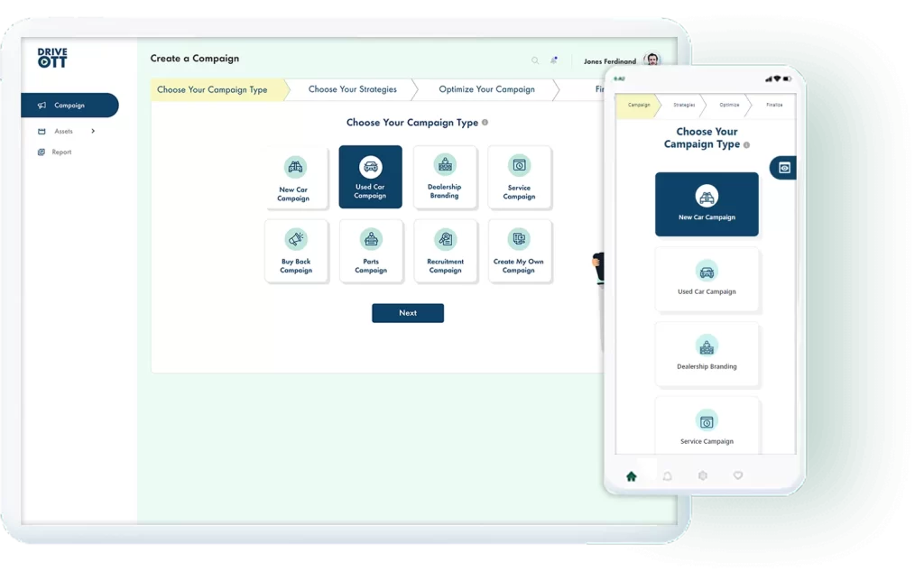This screenshot has height=581, width=924.
Task: Tap the heart icon in mobile bottom bar
Action: click(737, 475)
